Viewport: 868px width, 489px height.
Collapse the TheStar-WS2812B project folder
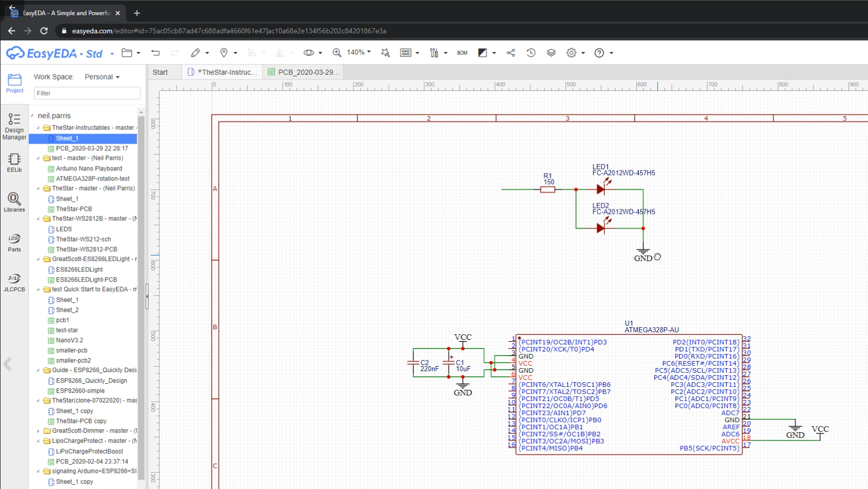pyautogui.click(x=38, y=218)
